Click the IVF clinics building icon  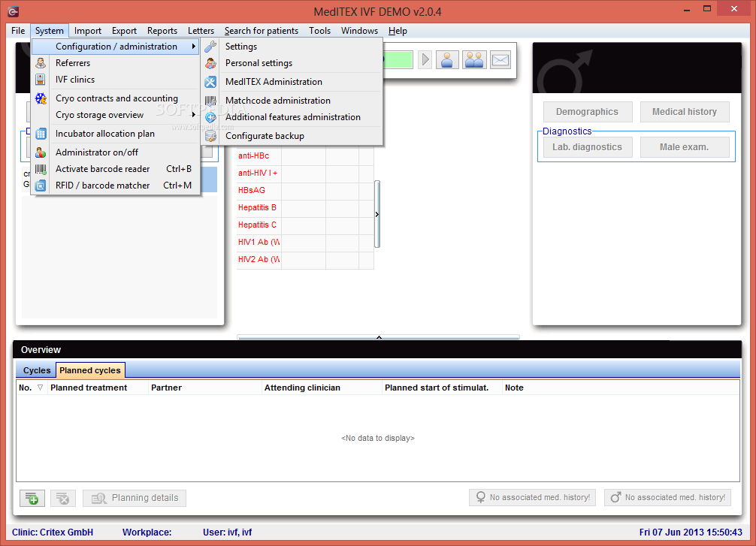click(x=41, y=80)
